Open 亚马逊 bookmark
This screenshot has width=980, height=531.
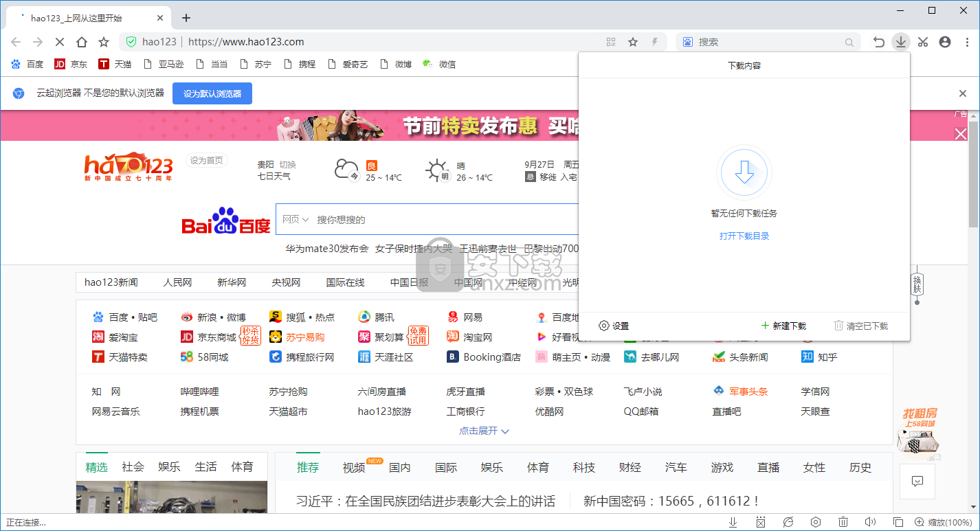tap(164, 64)
